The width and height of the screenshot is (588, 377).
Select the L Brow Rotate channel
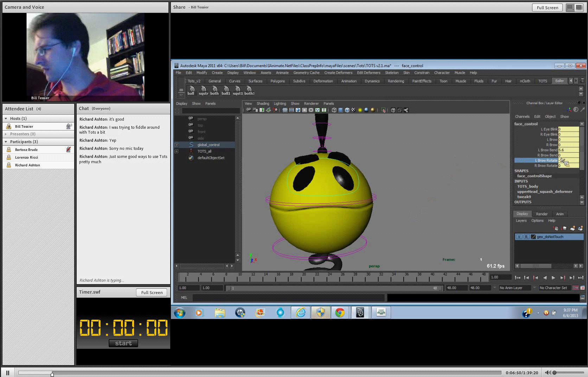[536, 160]
